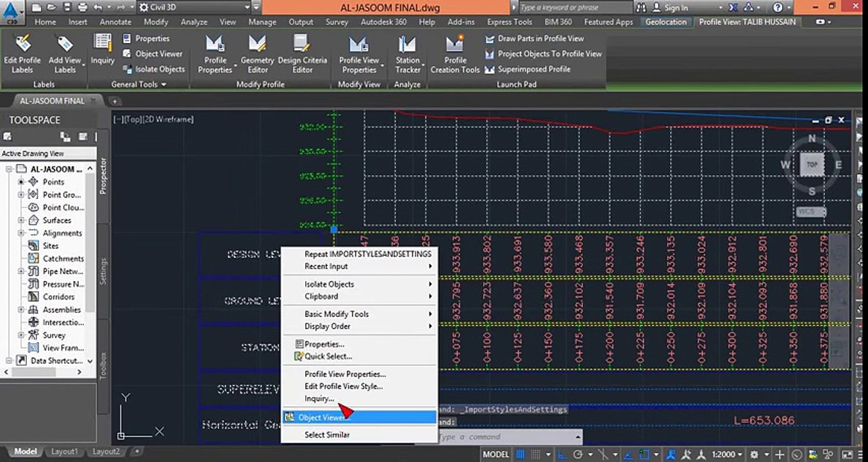
Task: Select Corridors in the Prospector tree
Action: [58, 297]
